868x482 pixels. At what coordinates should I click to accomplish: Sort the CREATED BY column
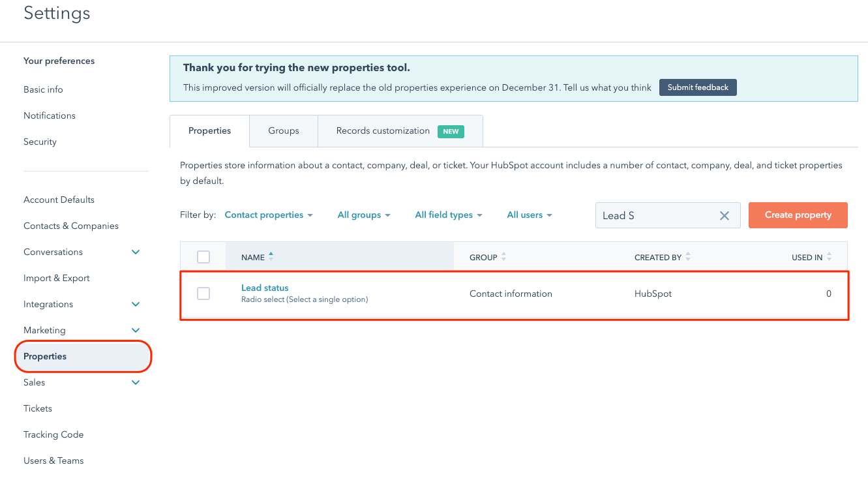pyautogui.click(x=687, y=257)
